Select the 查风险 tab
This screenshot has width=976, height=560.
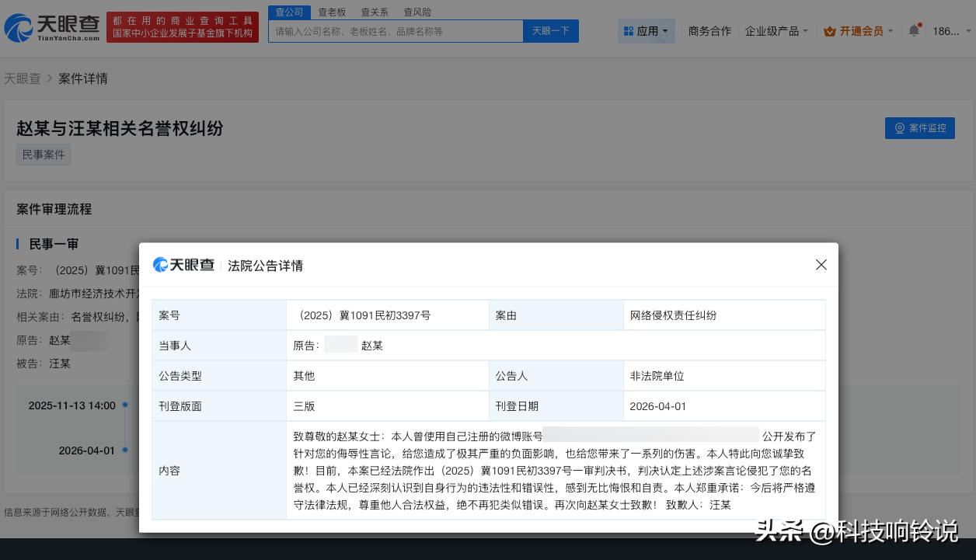click(417, 12)
